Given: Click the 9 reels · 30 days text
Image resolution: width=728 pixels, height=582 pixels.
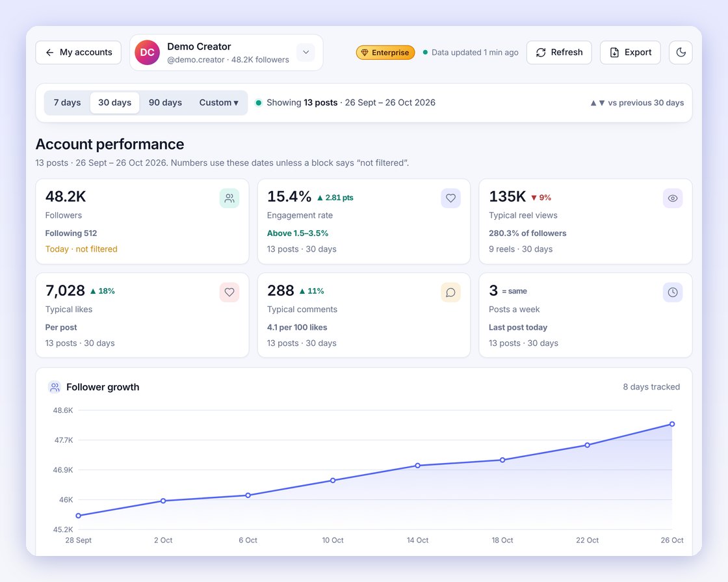Looking at the screenshot, I should 521,249.
